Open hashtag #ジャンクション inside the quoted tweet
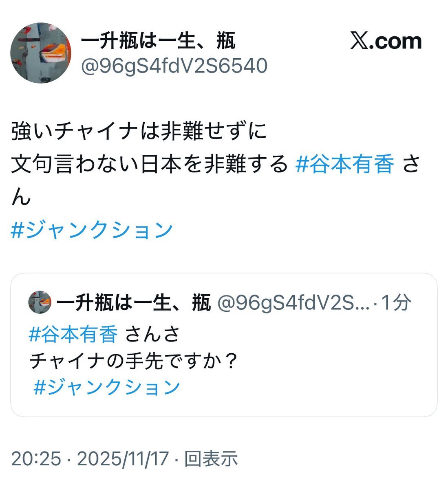This screenshot has width=448, height=489. point(107,387)
